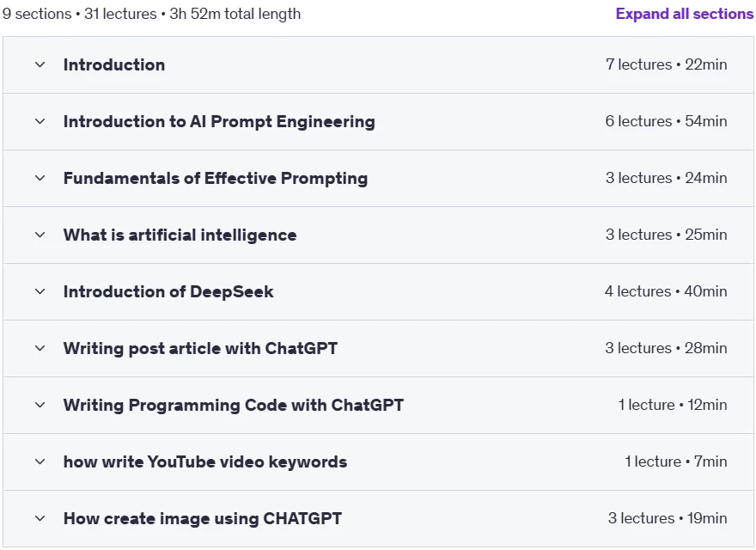
Task: Select the Introduction section title
Action: click(114, 64)
